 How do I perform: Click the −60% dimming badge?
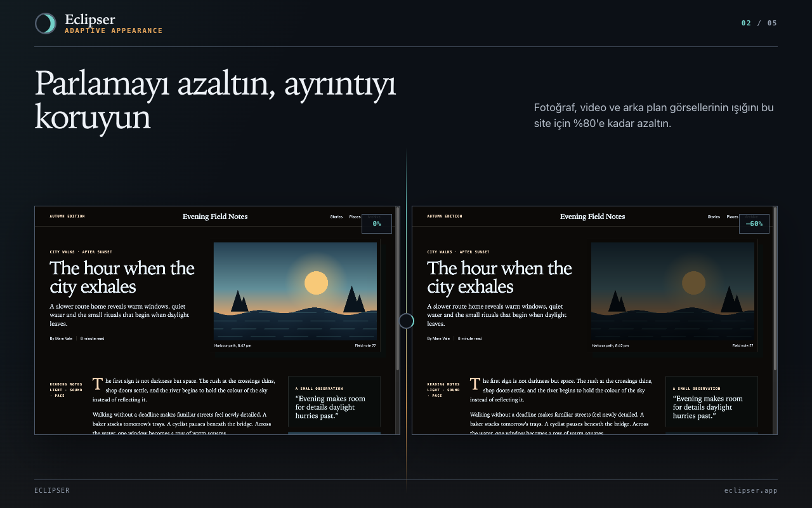coord(754,224)
